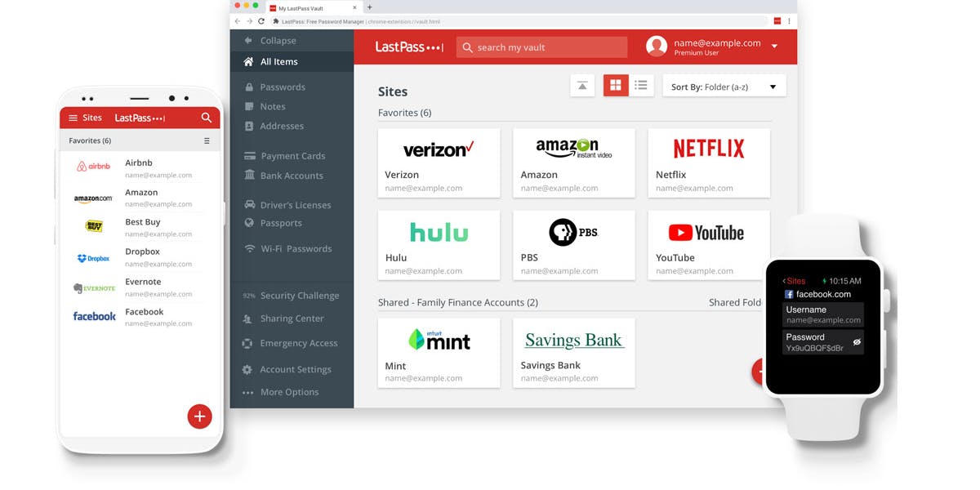This screenshot has width=980, height=490.
Task: Click the collapse-all folders button
Action: point(582,85)
